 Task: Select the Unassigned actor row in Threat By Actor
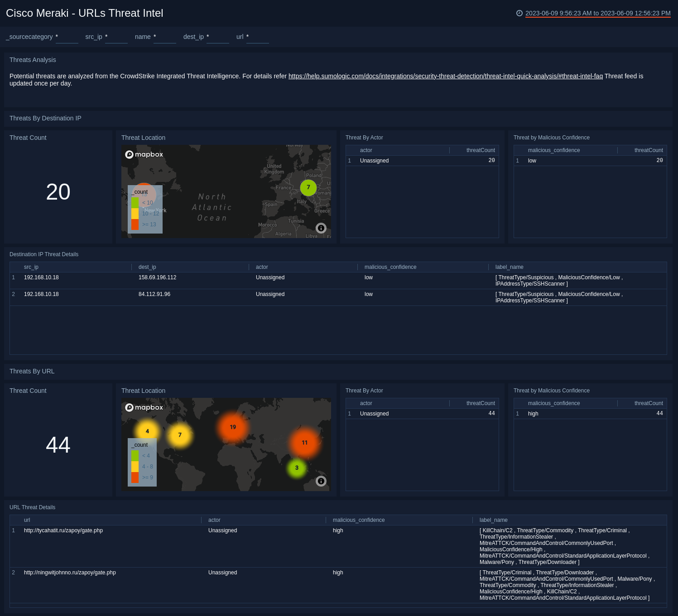point(374,160)
